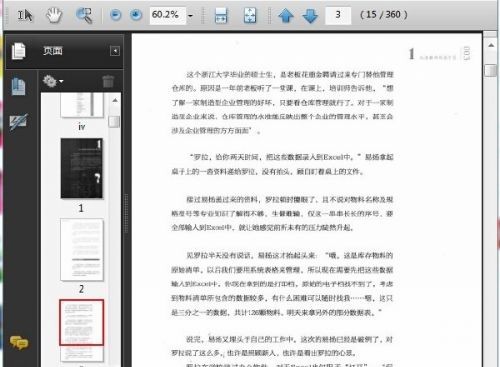500x367 pixels.
Task: Click the document vertical scrollbar thumb
Action: [491, 71]
